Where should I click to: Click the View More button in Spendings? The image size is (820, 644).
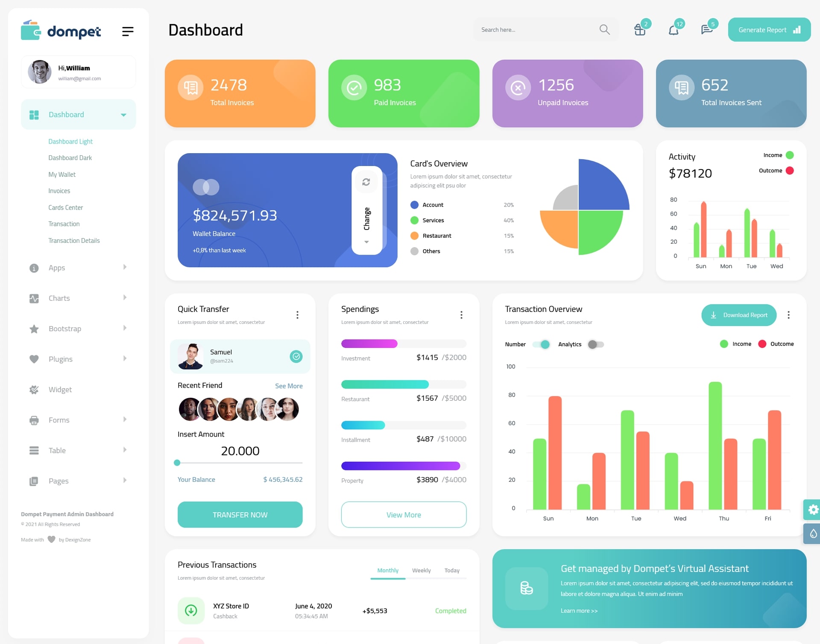(x=403, y=514)
